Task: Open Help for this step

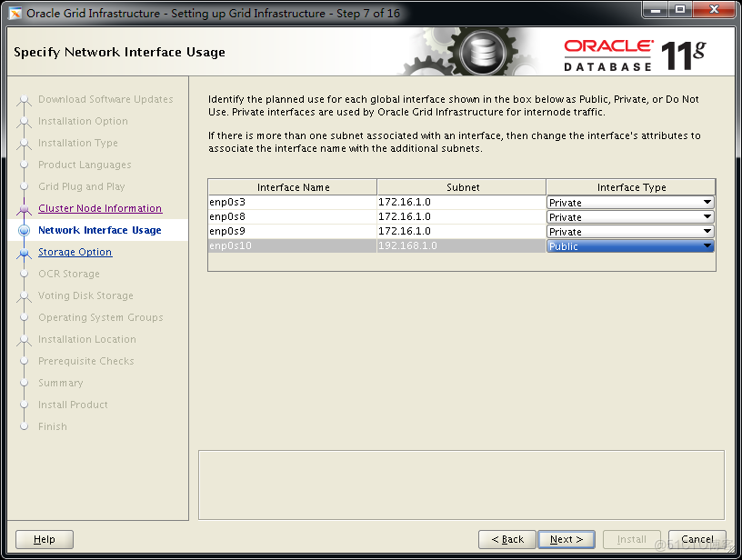Action: [x=45, y=539]
